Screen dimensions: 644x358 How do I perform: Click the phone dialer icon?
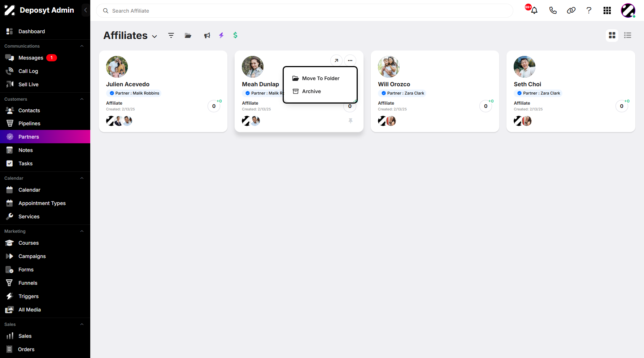coord(553,10)
